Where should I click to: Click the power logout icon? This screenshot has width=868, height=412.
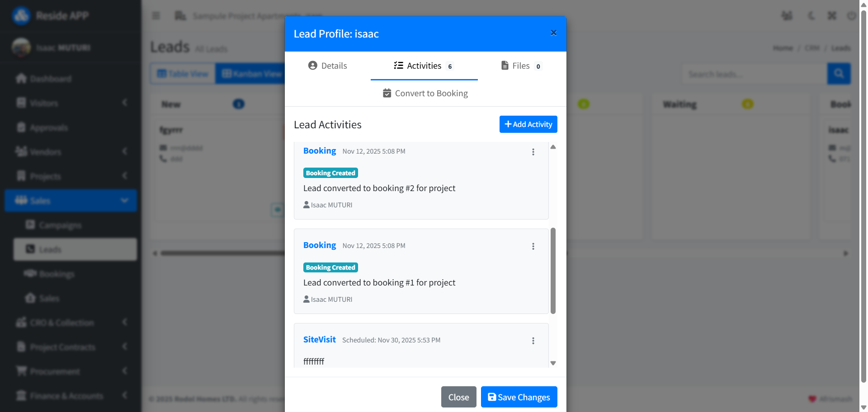pyautogui.click(x=851, y=16)
